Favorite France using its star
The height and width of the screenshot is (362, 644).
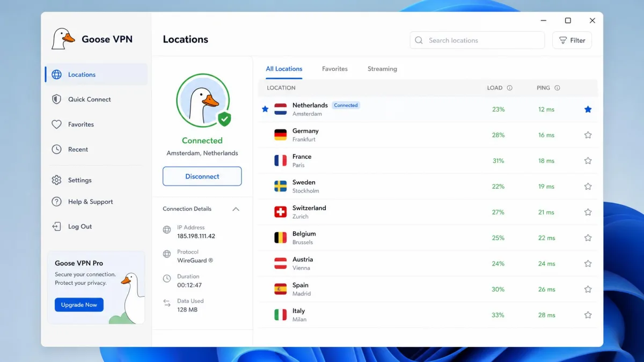click(x=588, y=161)
